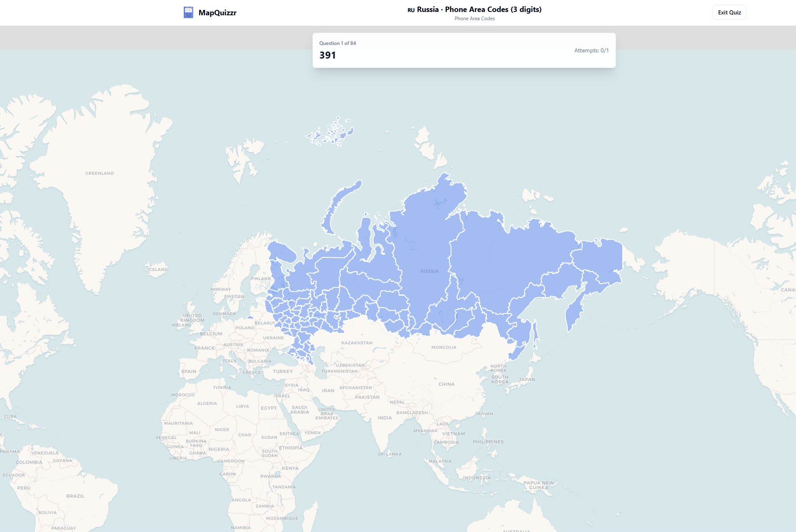Click the Phone Area Codes subtitle

(475, 19)
